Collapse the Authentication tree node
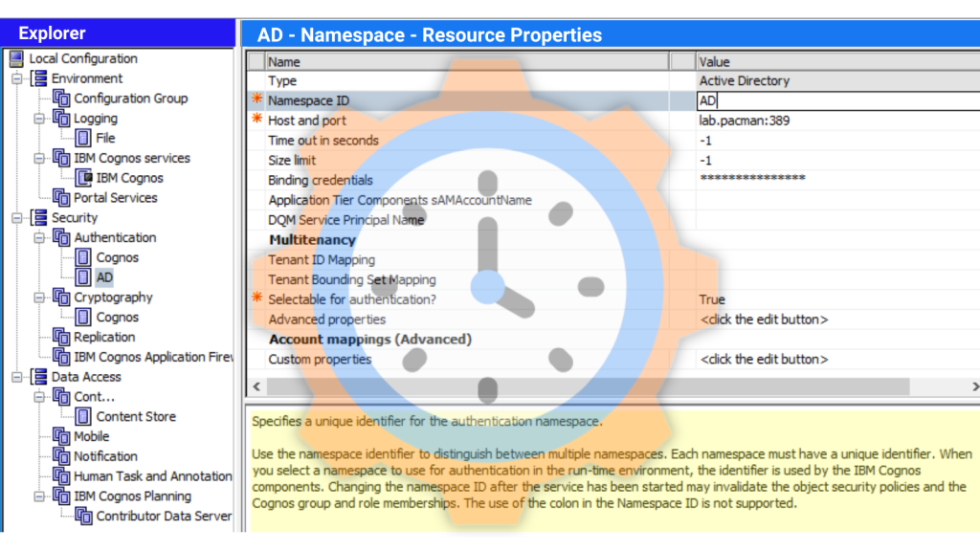 (38, 238)
